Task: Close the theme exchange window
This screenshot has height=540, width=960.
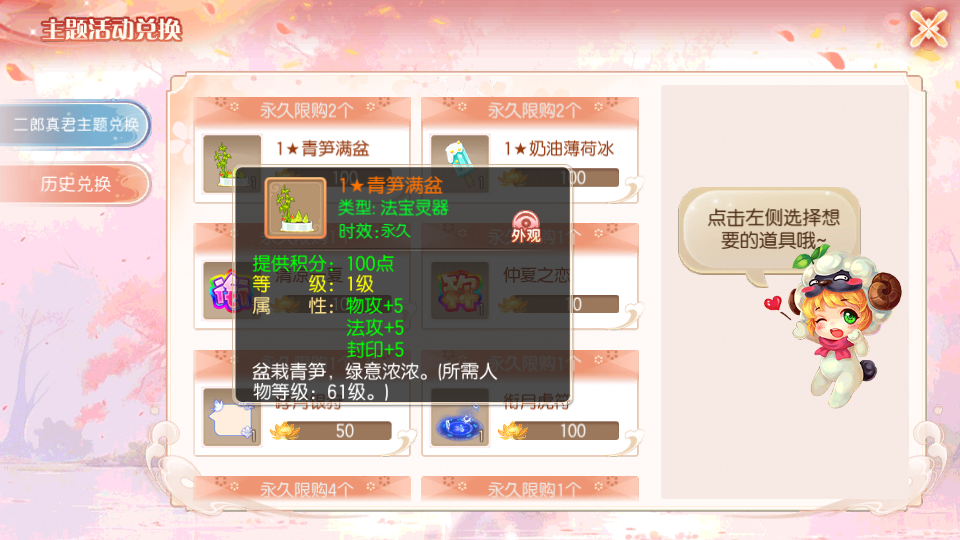Action: [928, 28]
